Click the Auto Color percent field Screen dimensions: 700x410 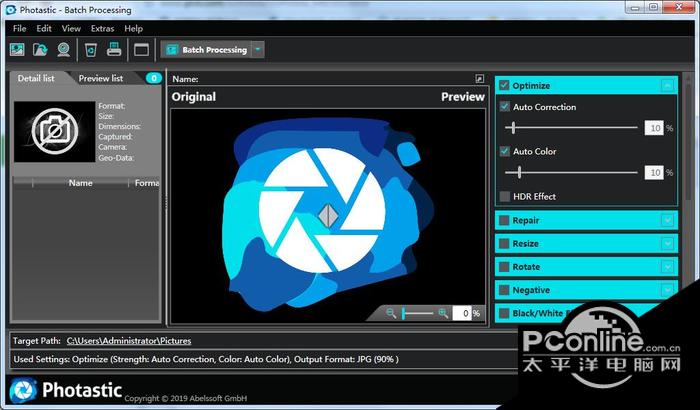[654, 173]
